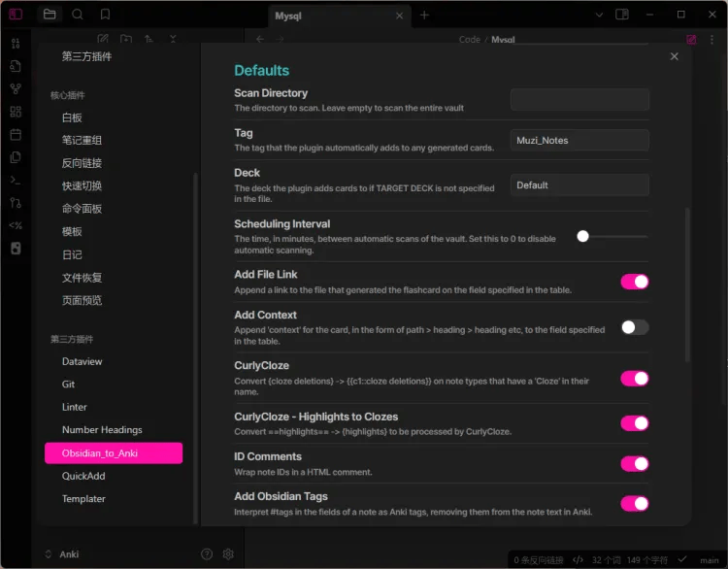Open the note's more options menu
This screenshot has height=569, width=728.
point(711,40)
